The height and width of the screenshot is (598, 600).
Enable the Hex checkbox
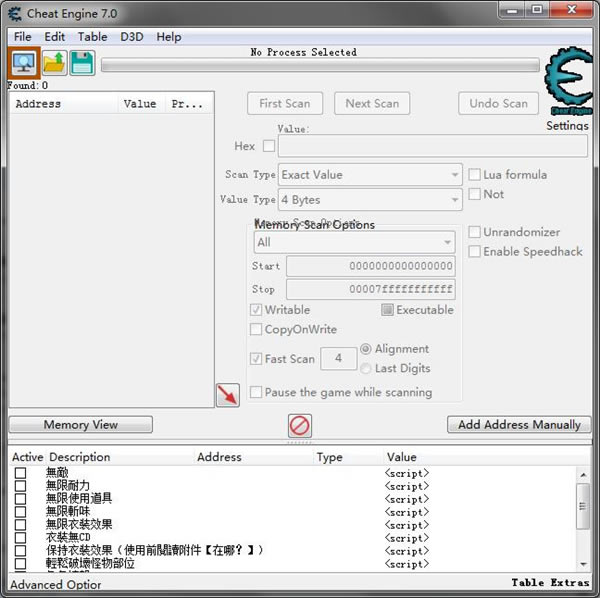click(269, 146)
